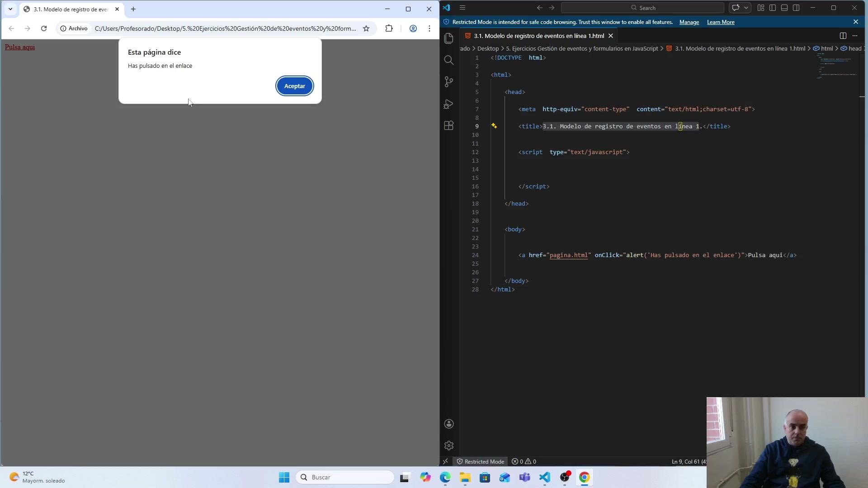Click the 'Has pulsado en el enlace' dialog message
Screen dimensions: 868x488
point(160,66)
